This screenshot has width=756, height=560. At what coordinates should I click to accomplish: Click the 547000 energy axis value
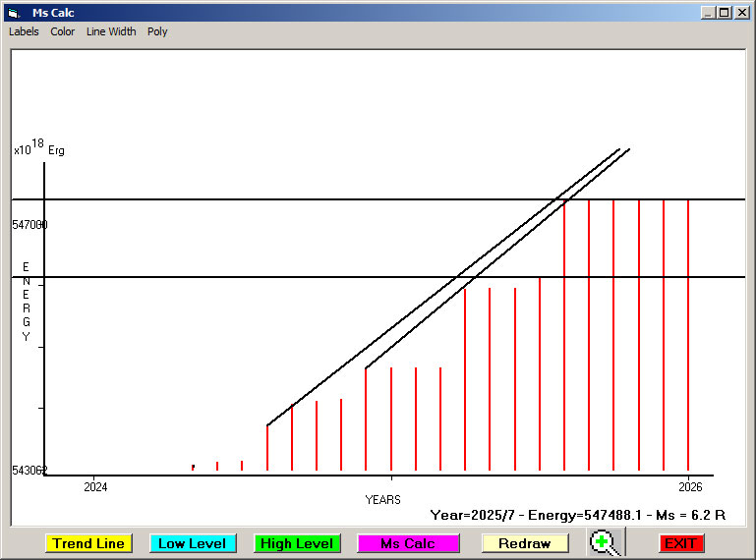tap(29, 225)
